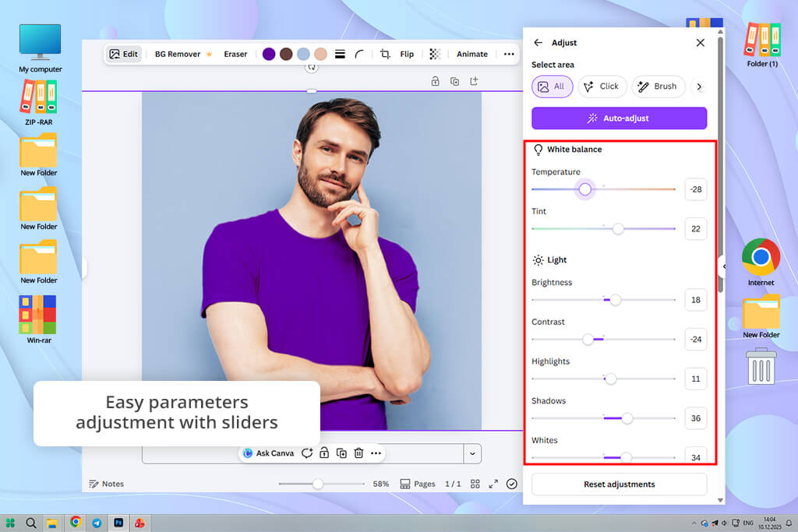This screenshot has width=798, height=532.
Task: Edit Highlights value field 11
Action: [x=696, y=379]
